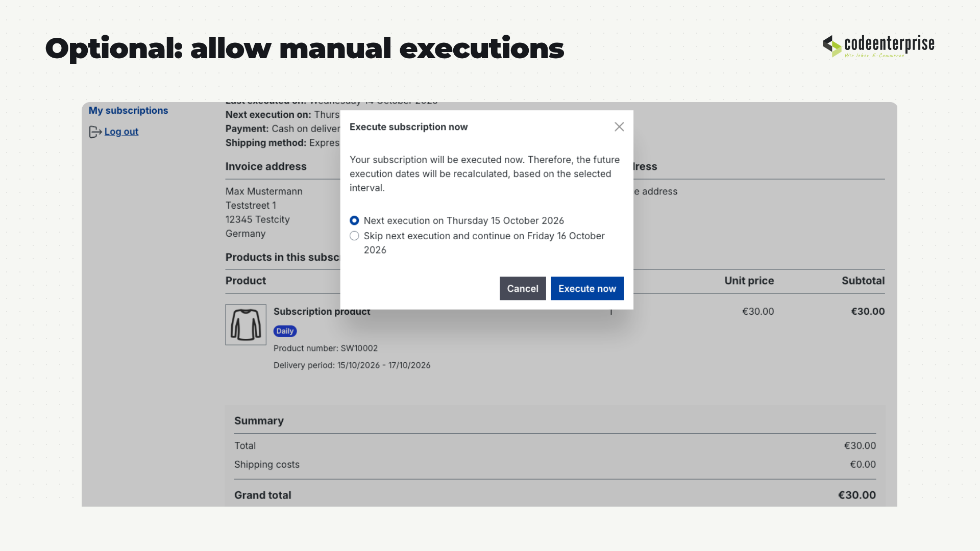Viewport: 980px width, 551px height.
Task: Click the Summary Total €30.00 amount
Action: [x=860, y=445]
